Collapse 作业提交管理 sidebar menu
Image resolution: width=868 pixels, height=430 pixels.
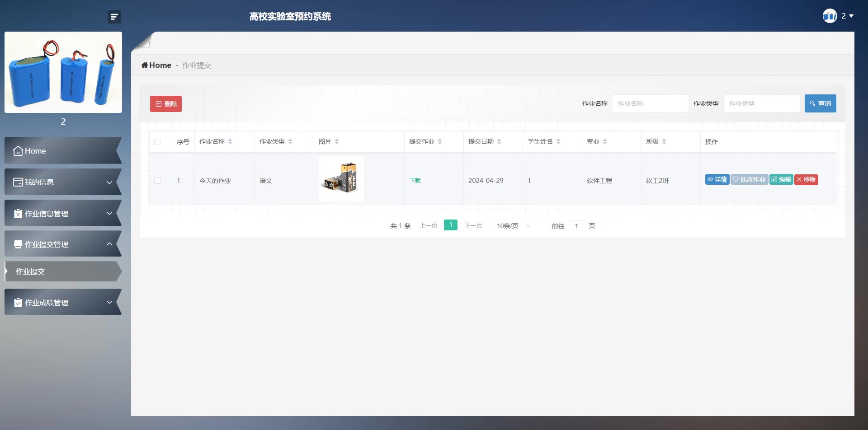click(63, 244)
